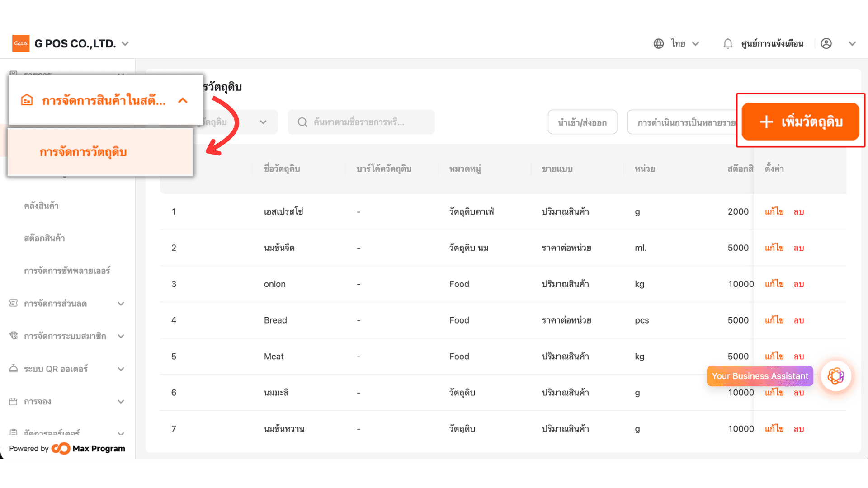Delete the นมข้นหวาน row with ลบ
Screen dimensions: 868x488
(x=799, y=428)
